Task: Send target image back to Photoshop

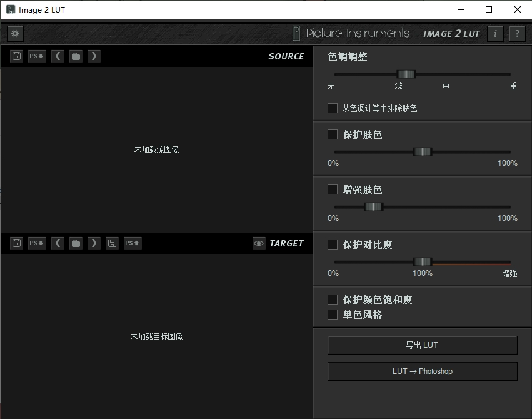Action: 132,243
